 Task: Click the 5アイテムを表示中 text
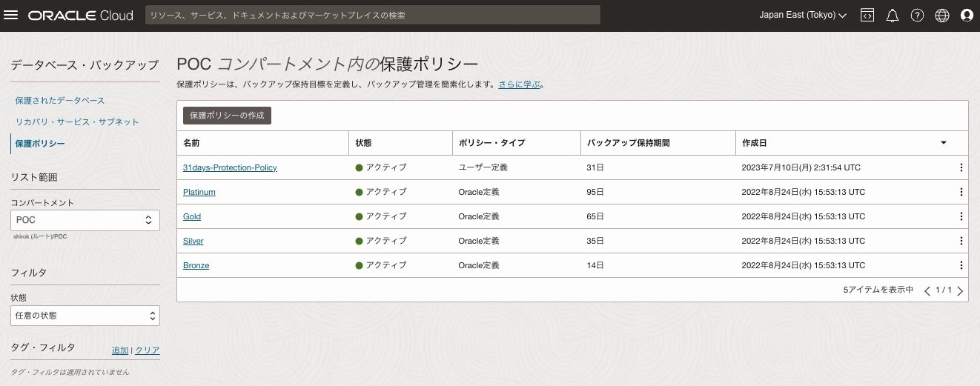(878, 290)
